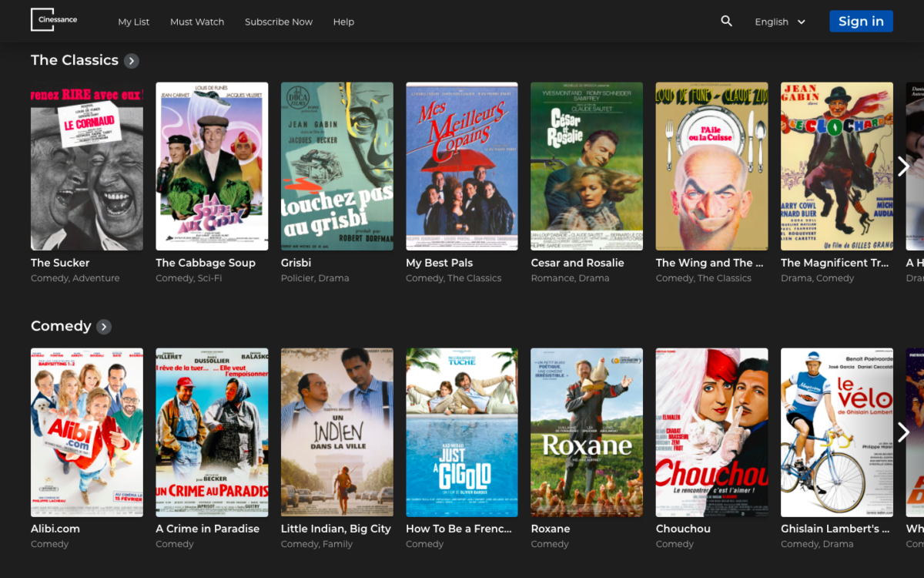Click Little Indian, Big City title
Screen dimensions: 924x578
336,529
